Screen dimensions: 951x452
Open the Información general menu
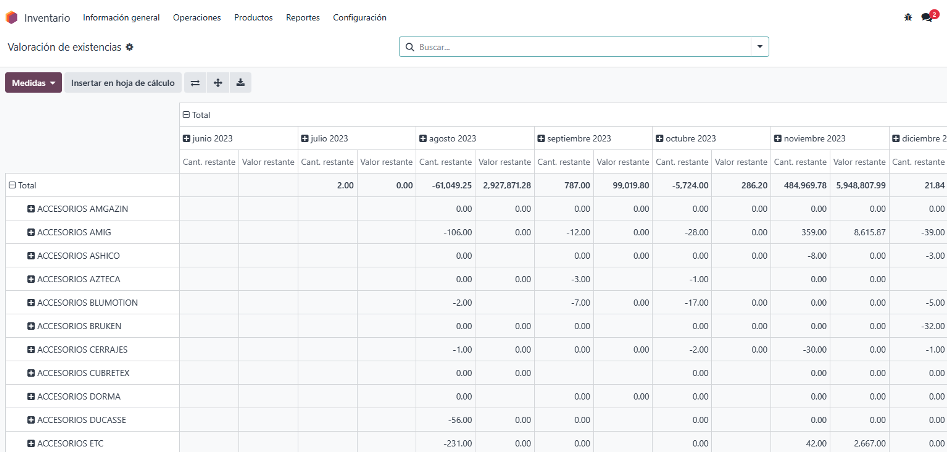point(121,18)
